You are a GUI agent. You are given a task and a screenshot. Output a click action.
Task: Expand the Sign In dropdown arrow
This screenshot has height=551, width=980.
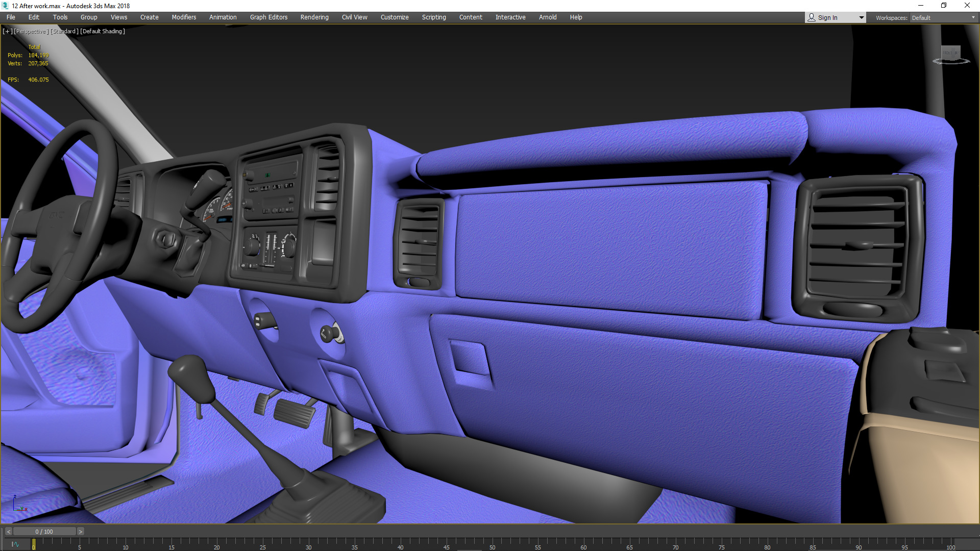861,17
